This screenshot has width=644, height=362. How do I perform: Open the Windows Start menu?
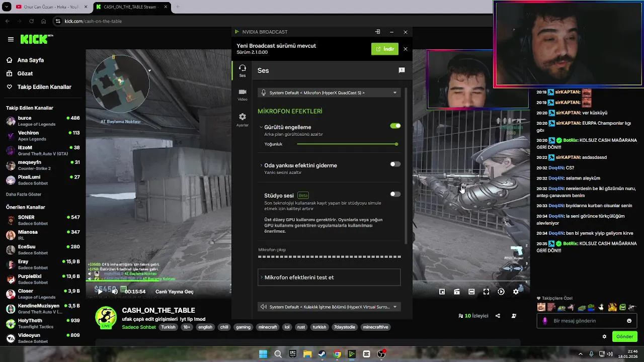point(263,354)
